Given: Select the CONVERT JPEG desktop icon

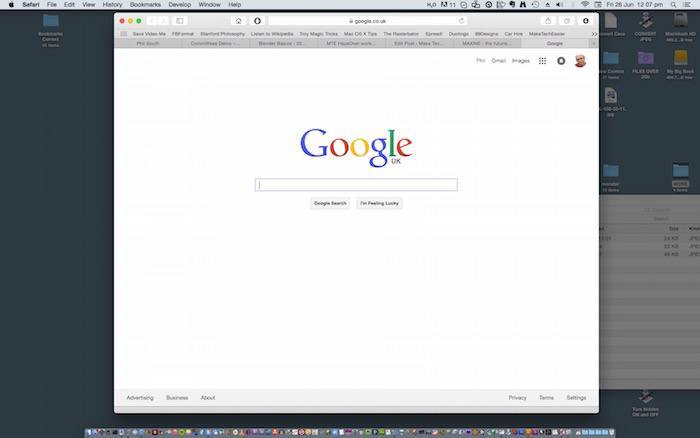Looking at the screenshot, I should [x=645, y=27].
